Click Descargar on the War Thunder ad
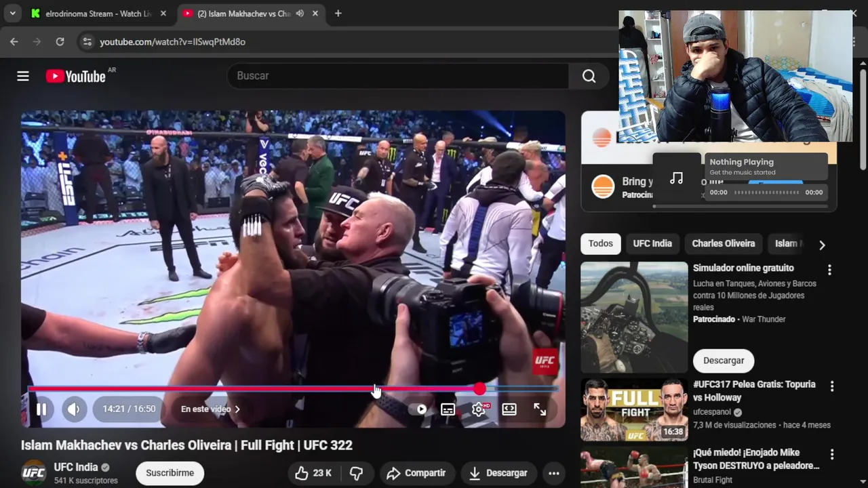868x488 pixels. [x=724, y=361]
